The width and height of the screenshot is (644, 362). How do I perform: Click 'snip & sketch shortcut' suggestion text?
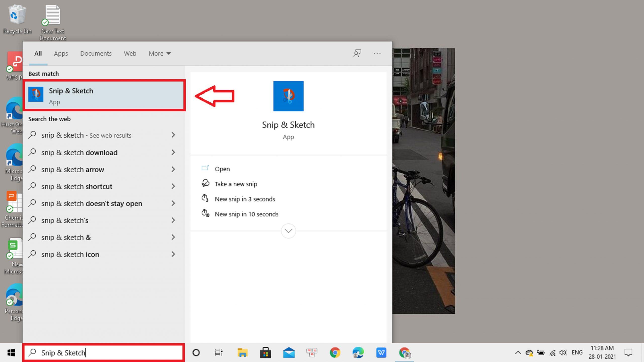(x=77, y=186)
